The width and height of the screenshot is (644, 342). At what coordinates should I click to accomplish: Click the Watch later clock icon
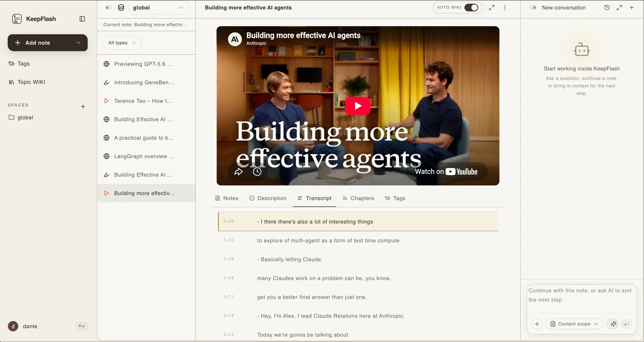[257, 172]
